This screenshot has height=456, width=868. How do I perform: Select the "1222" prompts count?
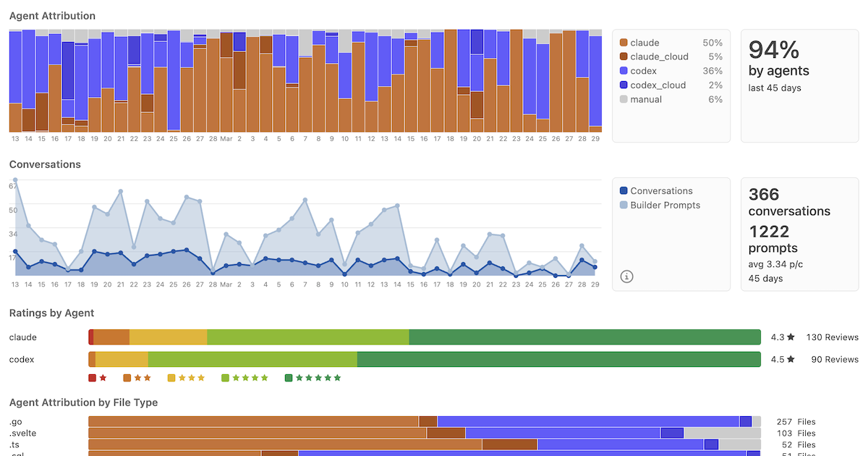tap(769, 232)
